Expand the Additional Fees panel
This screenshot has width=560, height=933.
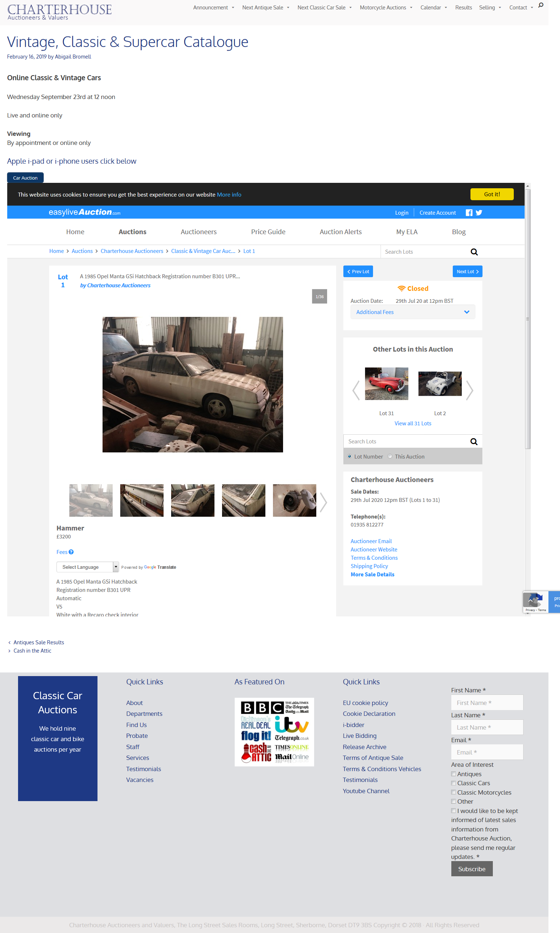point(413,312)
